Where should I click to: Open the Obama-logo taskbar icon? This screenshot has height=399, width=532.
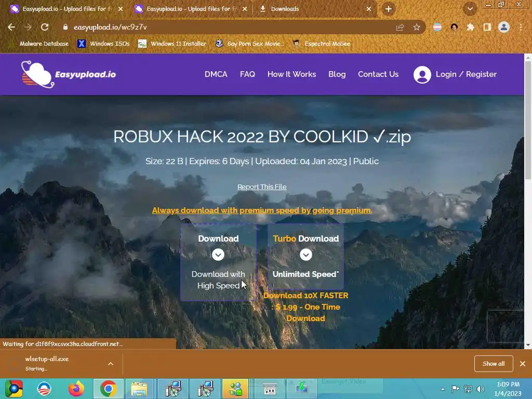coord(44,389)
